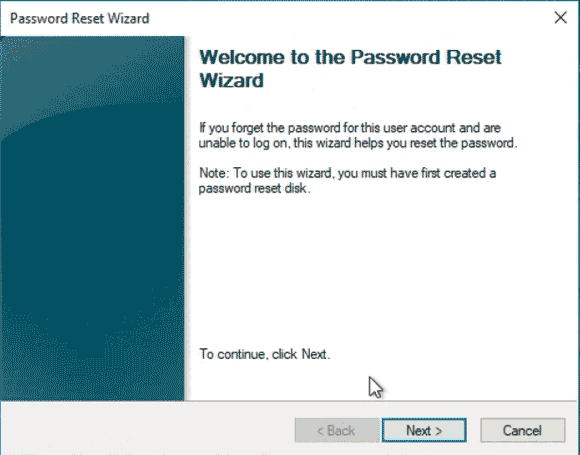Click the teal banner graphic on the left
This screenshot has width=580, height=455.
(x=92, y=218)
